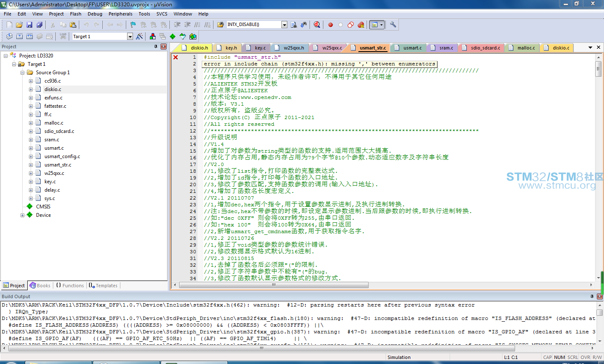
Task: Select usmart_config.c in the project tree
Action: pyautogui.click(x=62, y=156)
